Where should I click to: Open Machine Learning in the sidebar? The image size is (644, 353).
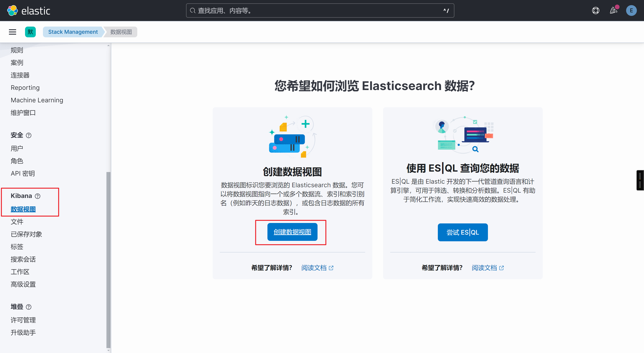[37, 100]
